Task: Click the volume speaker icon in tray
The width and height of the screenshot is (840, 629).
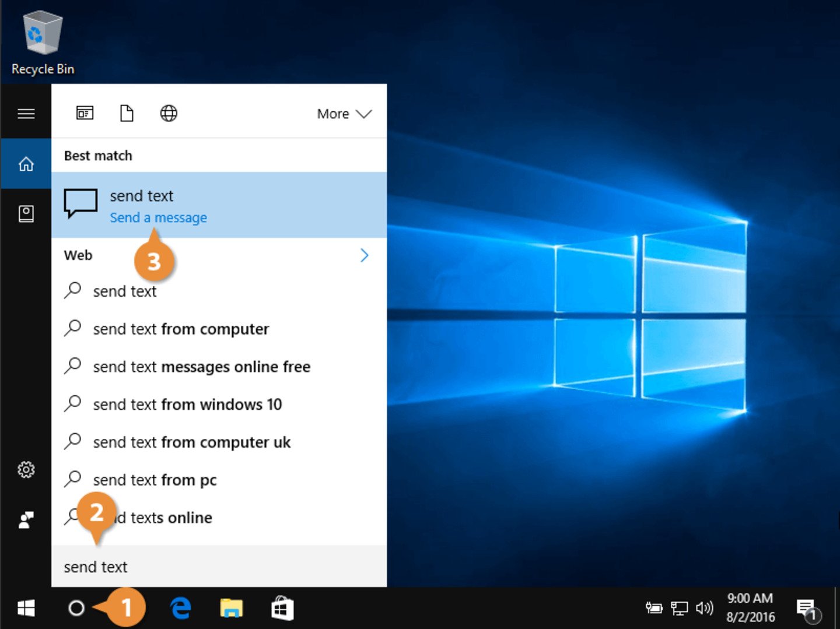Action: point(705,608)
